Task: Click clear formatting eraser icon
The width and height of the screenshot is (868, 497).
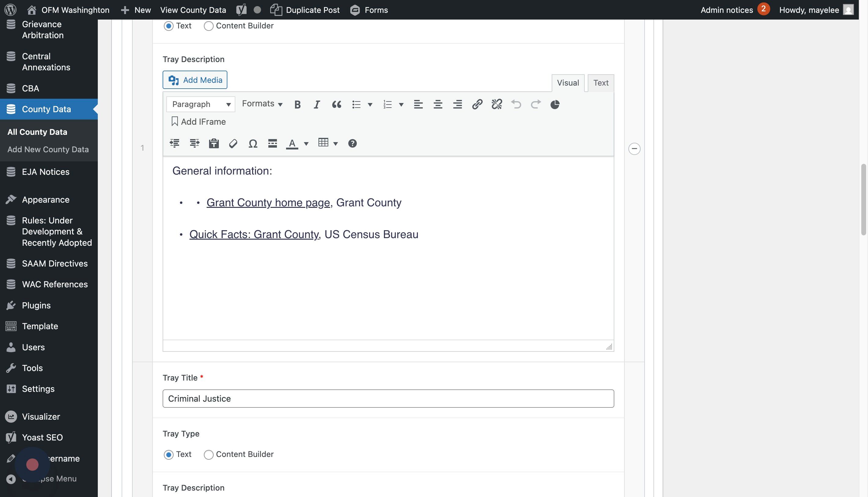Action: [233, 143]
